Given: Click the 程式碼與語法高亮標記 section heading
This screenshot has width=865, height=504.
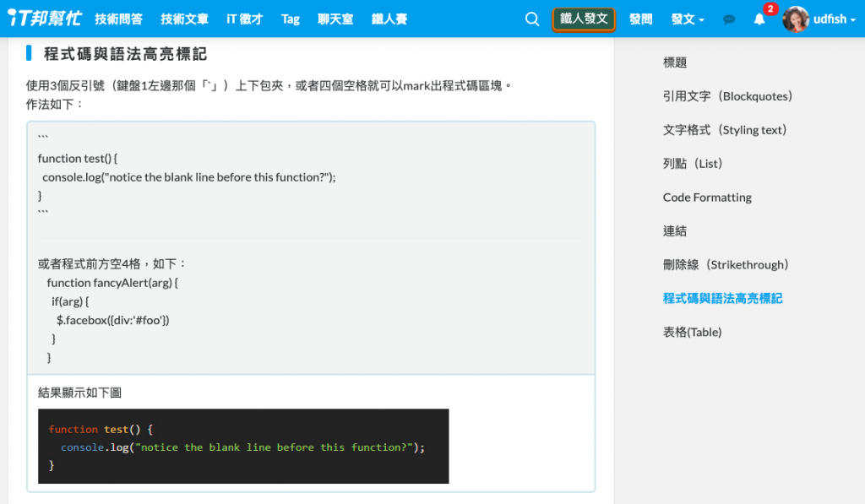Looking at the screenshot, I should (125, 54).
